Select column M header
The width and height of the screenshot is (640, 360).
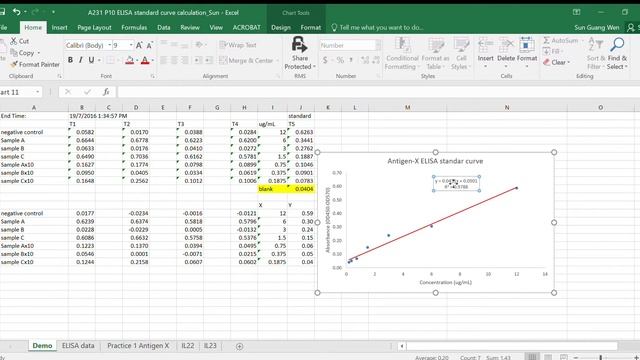[407, 107]
